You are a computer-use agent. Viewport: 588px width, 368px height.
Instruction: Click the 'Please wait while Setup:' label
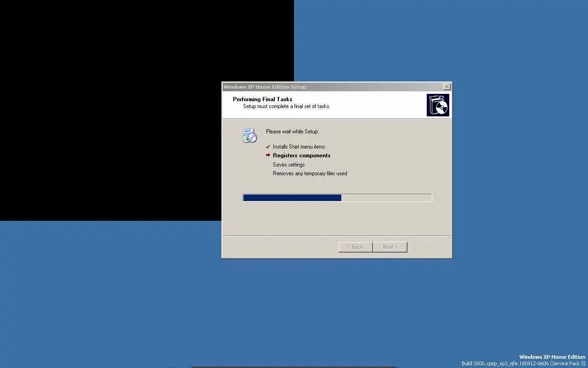pos(292,132)
